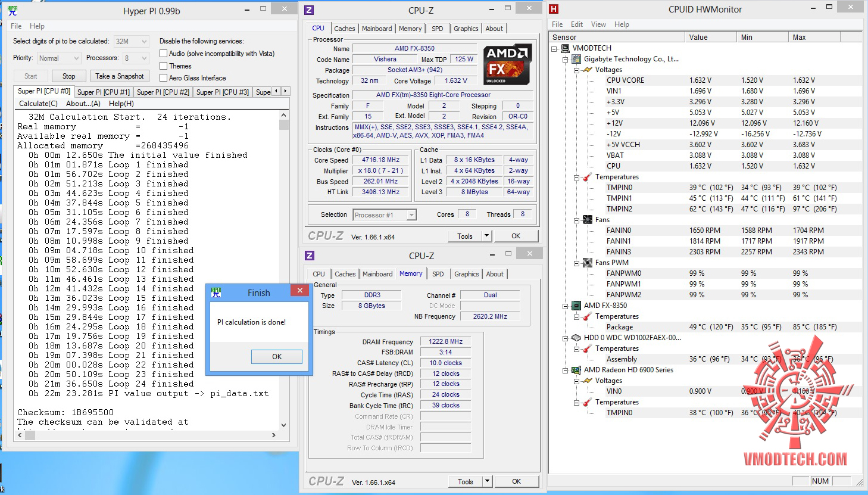Open the View menu in HWMonitor

coord(598,24)
